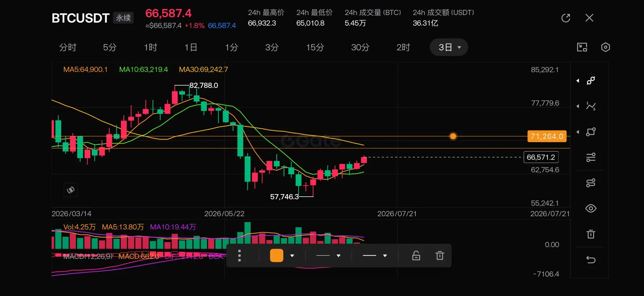
Task: Delete selected line from floating toolbar
Action: [440, 256]
